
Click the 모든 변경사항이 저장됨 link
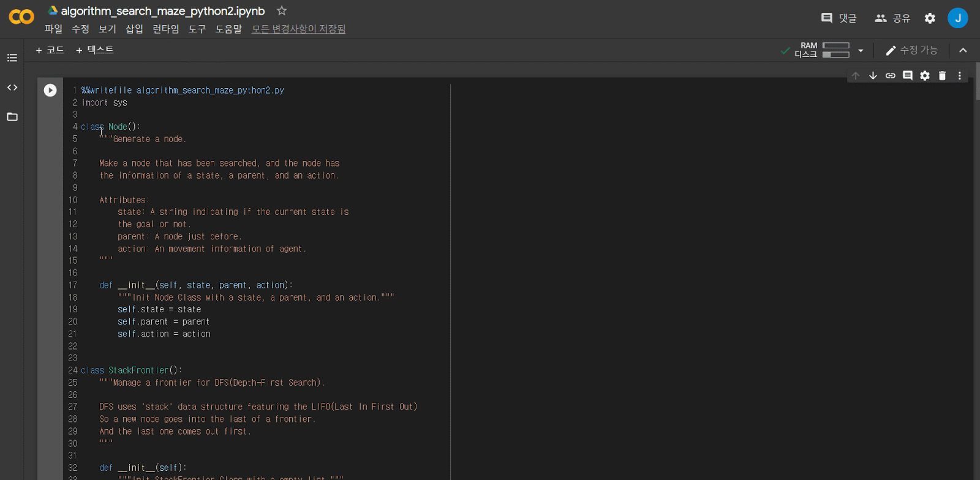[298, 29]
